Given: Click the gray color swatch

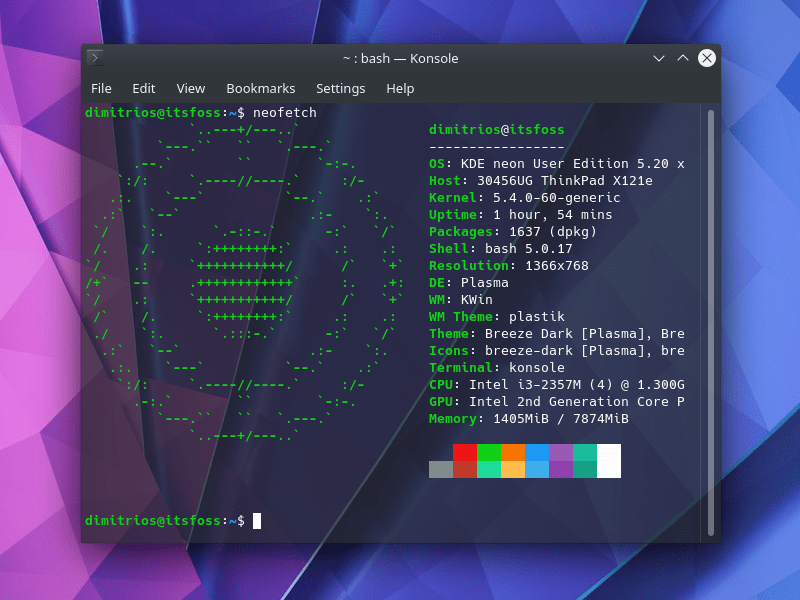Looking at the screenshot, I should coord(440,468).
